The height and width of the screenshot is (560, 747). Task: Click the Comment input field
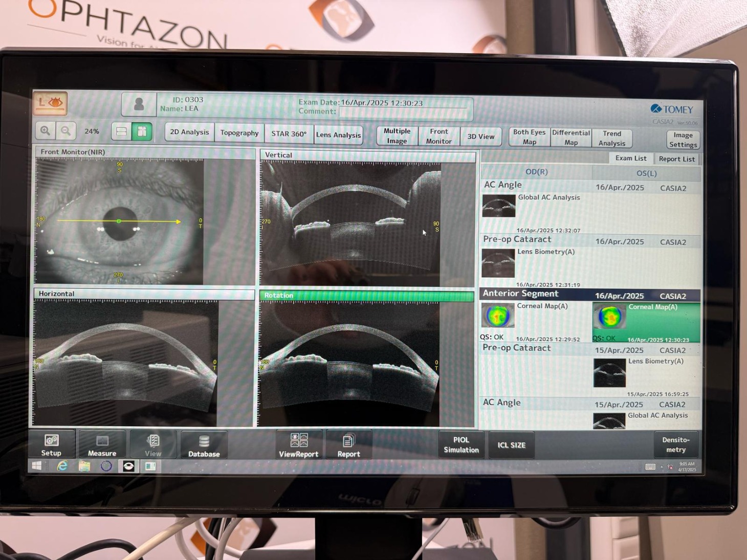tap(405, 111)
